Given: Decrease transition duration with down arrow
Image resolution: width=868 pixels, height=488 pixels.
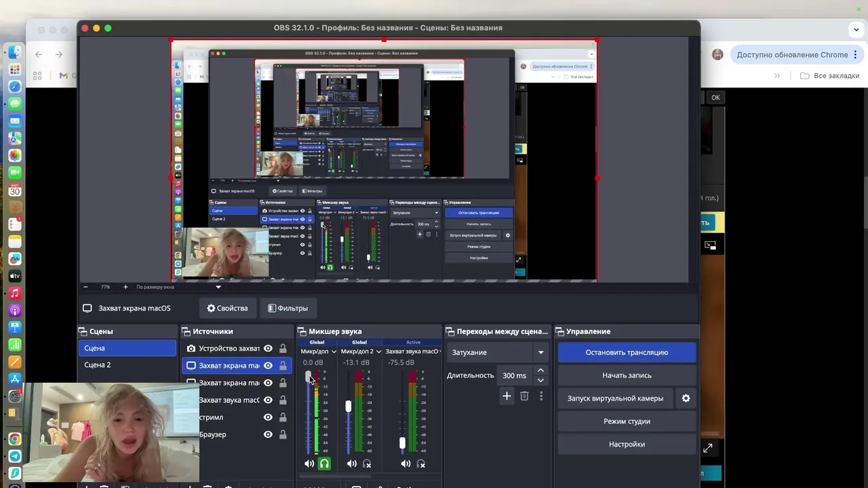Looking at the screenshot, I should tap(540, 380).
